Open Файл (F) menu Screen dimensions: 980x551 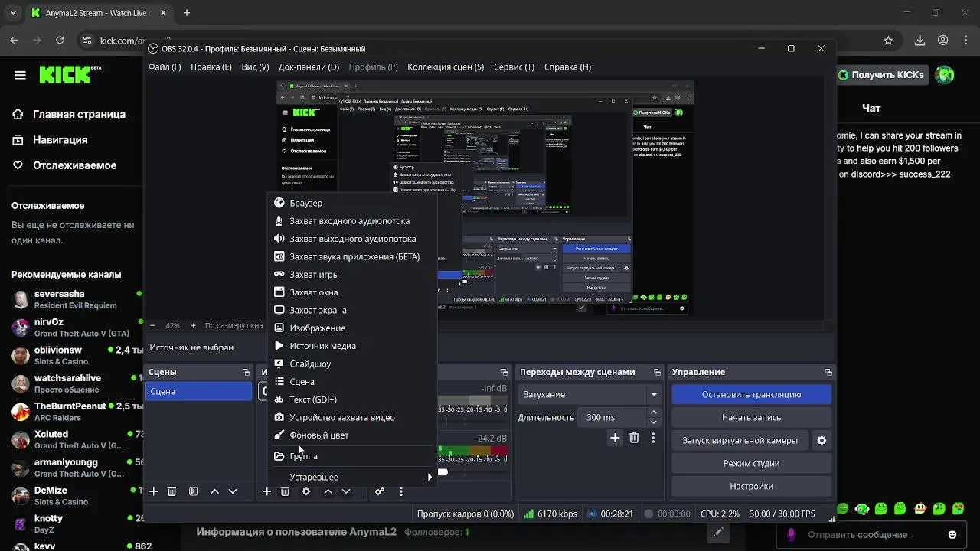tap(165, 67)
